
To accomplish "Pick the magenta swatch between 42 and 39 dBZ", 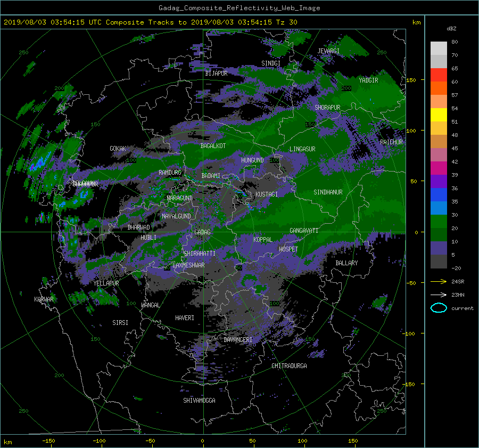I will pyautogui.click(x=439, y=168).
